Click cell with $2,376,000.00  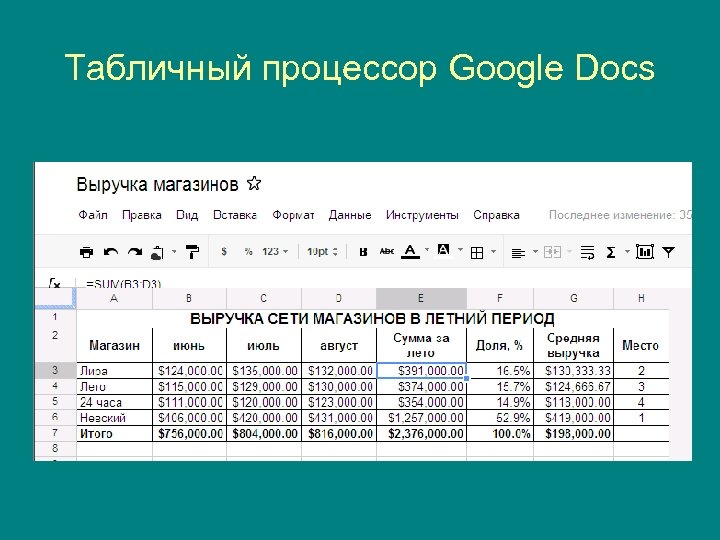pyautogui.click(x=421, y=433)
